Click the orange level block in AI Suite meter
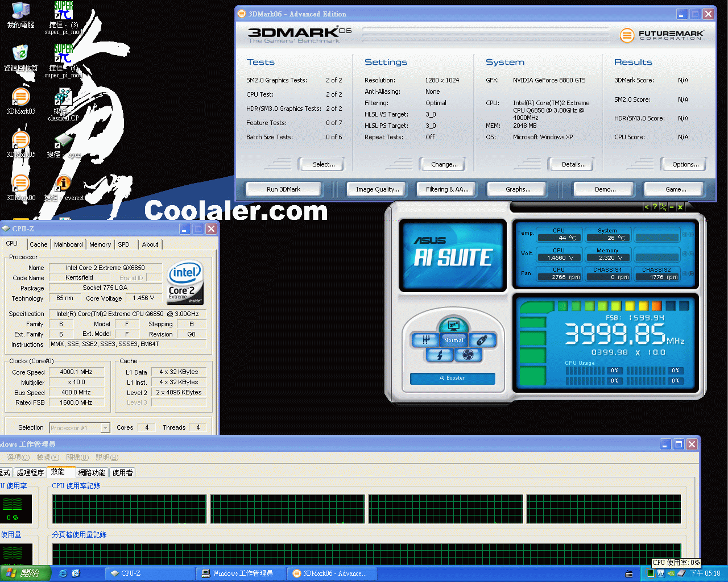This screenshot has width=728, height=582. 656,306
